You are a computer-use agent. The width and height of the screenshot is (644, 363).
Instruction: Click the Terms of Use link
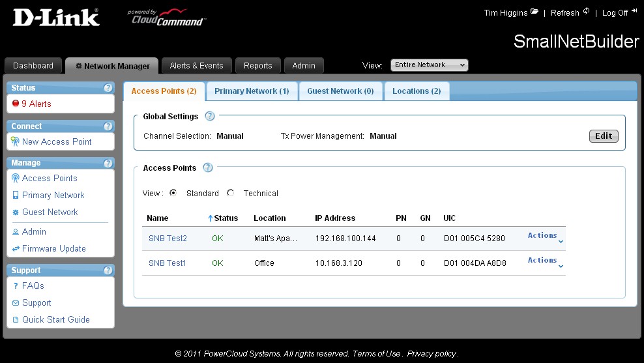[x=376, y=354]
